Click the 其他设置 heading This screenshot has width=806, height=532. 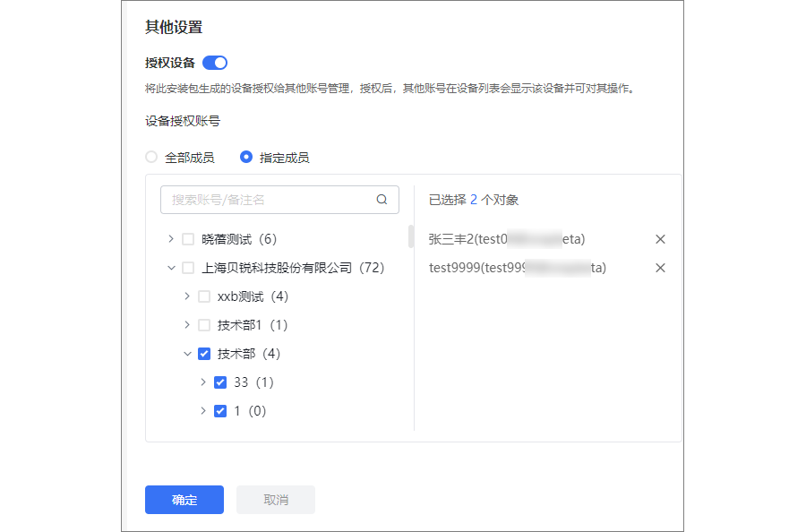[x=174, y=27]
